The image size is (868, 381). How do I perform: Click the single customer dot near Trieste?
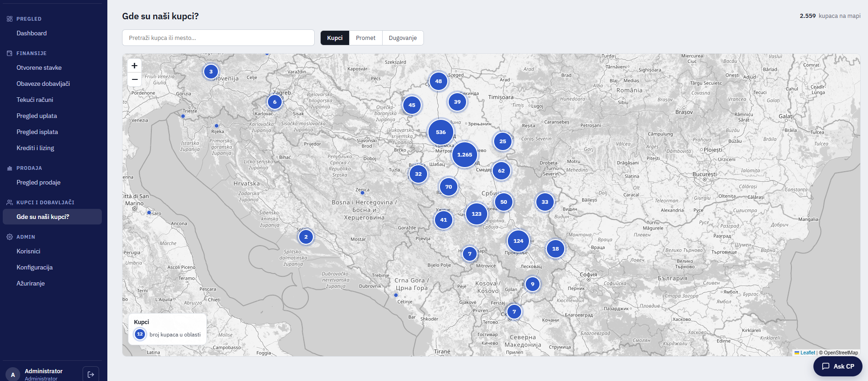click(183, 116)
